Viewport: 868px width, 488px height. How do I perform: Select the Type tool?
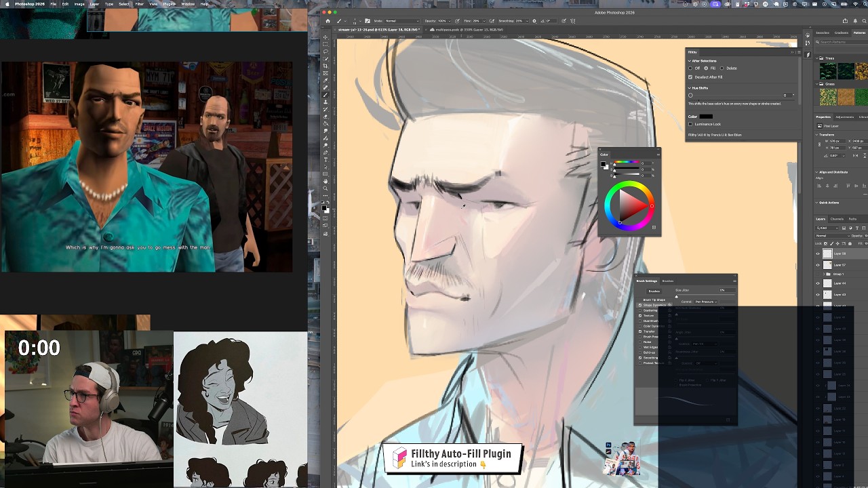325,160
